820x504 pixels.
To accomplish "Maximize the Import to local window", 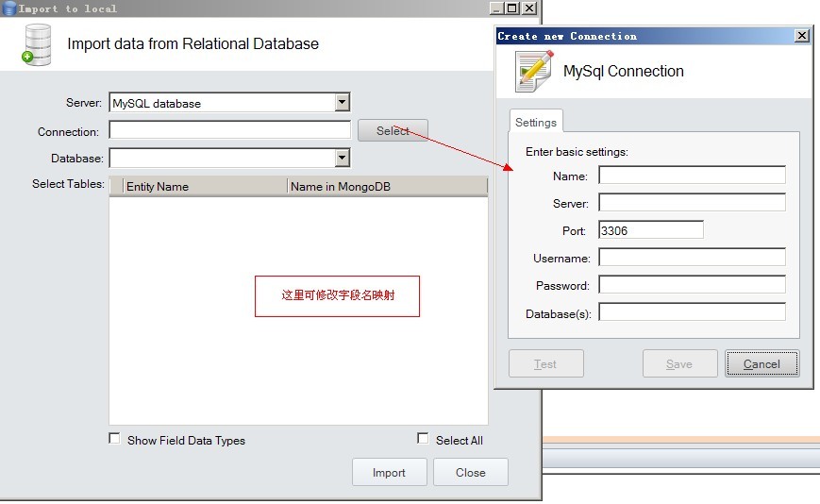I will (x=512, y=8).
